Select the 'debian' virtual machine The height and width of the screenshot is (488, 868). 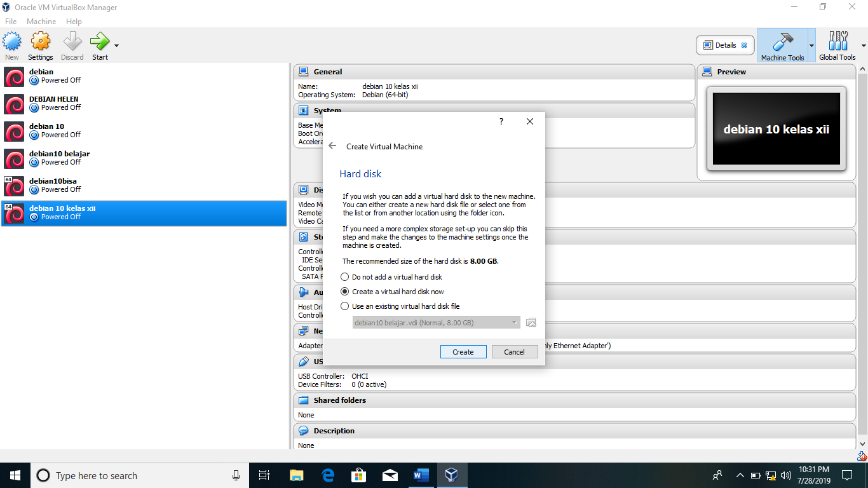[x=144, y=76]
